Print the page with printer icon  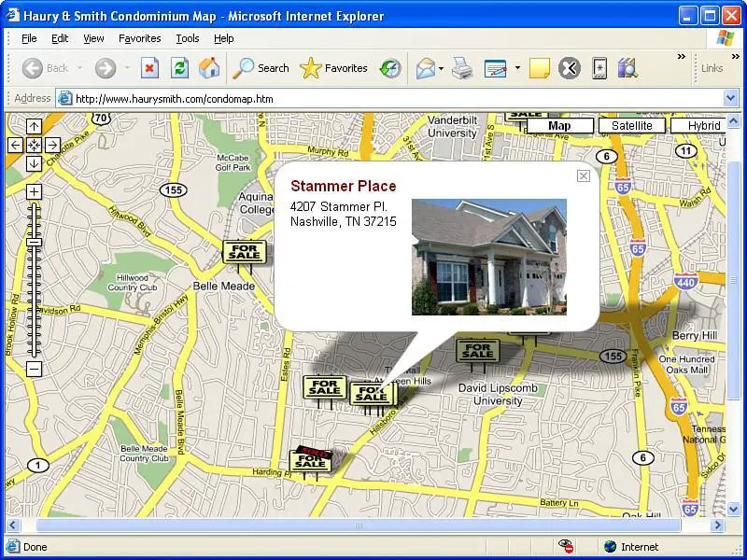[x=461, y=68]
